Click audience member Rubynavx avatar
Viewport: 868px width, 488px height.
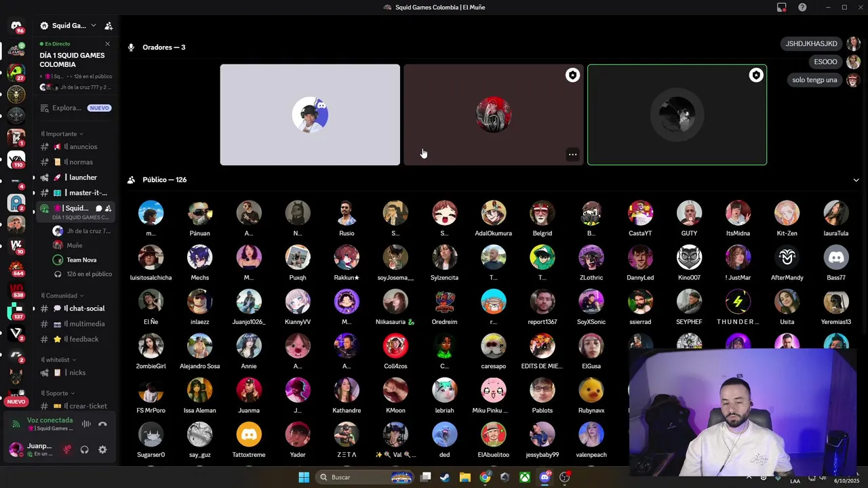tap(591, 390)
